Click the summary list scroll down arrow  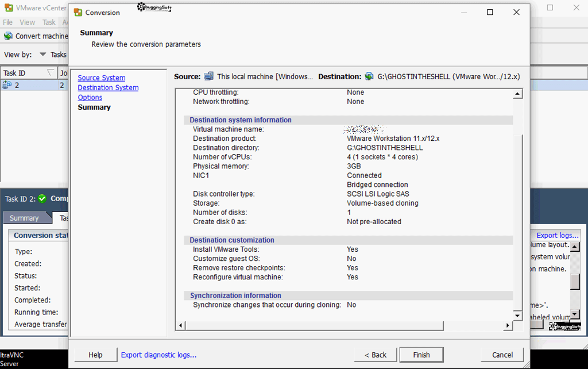pos(517,316)
